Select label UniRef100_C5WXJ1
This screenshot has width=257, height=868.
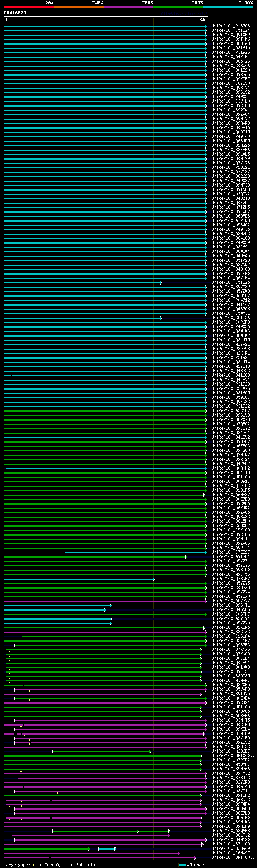click(230, 313)
